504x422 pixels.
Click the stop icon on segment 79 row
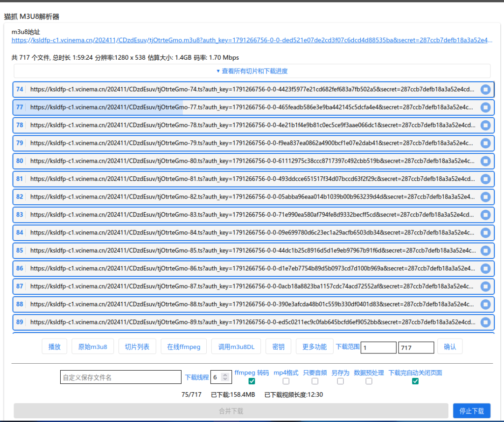[x=485, y=143]
